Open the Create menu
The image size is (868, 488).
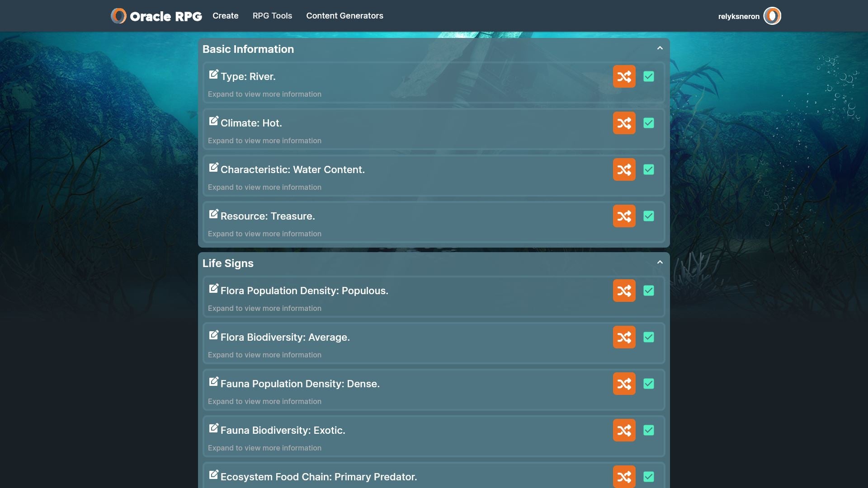click(225, 16)
